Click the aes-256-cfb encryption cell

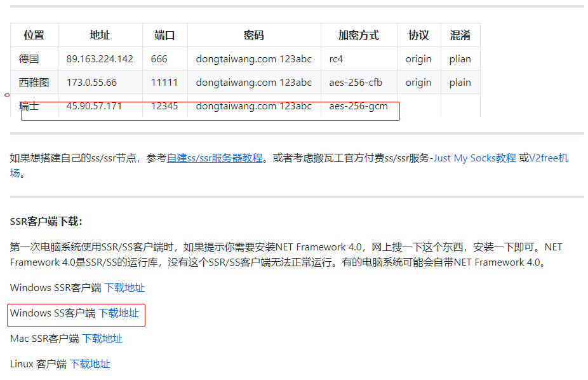[x=359, y=83]
